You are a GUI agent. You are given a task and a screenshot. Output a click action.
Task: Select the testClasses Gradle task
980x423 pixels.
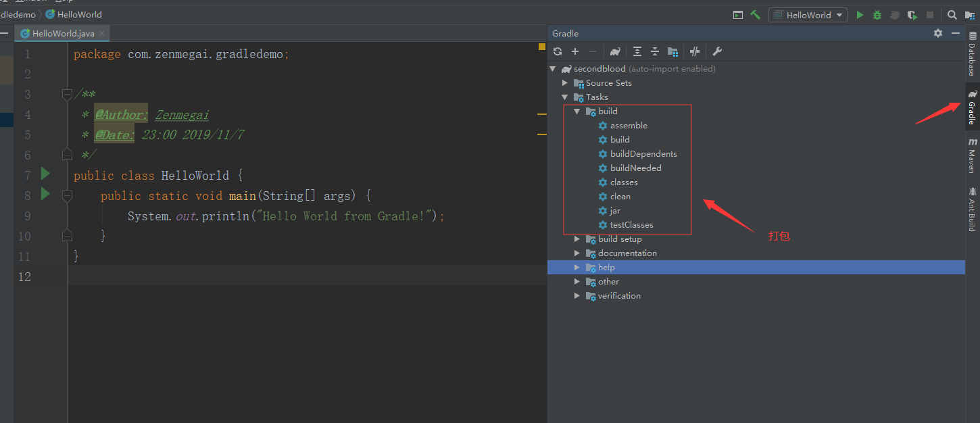[632, 225]
